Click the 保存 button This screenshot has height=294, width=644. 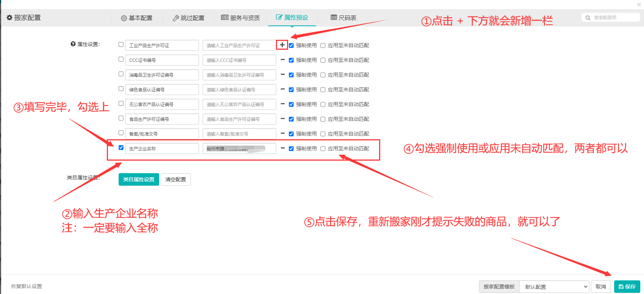pyautogui.click(x=627, y=287)
